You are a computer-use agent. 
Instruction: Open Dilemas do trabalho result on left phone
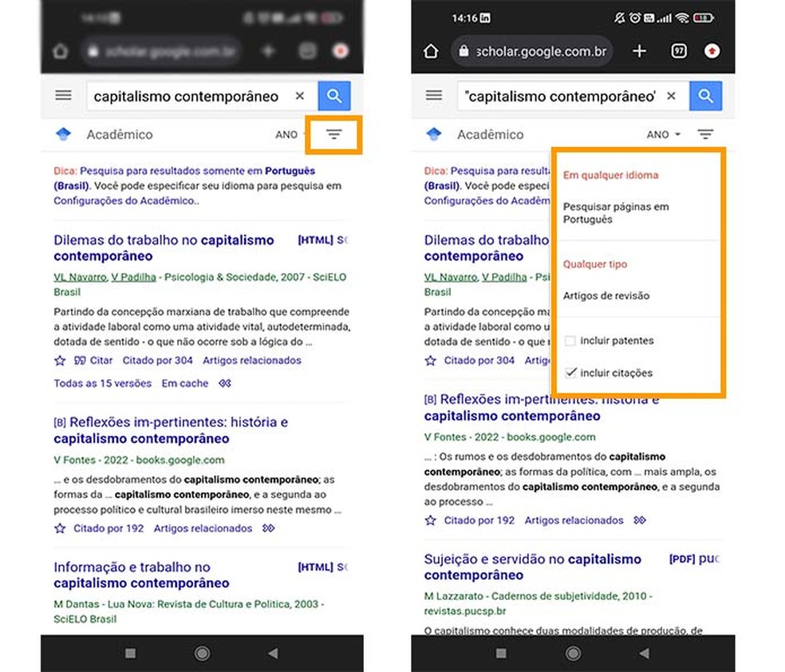[x=164, y=248]
